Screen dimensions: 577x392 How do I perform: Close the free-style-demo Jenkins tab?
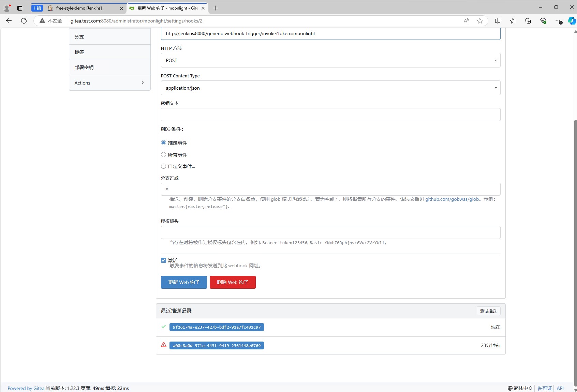pyautogui.click(x=121, y=8)
